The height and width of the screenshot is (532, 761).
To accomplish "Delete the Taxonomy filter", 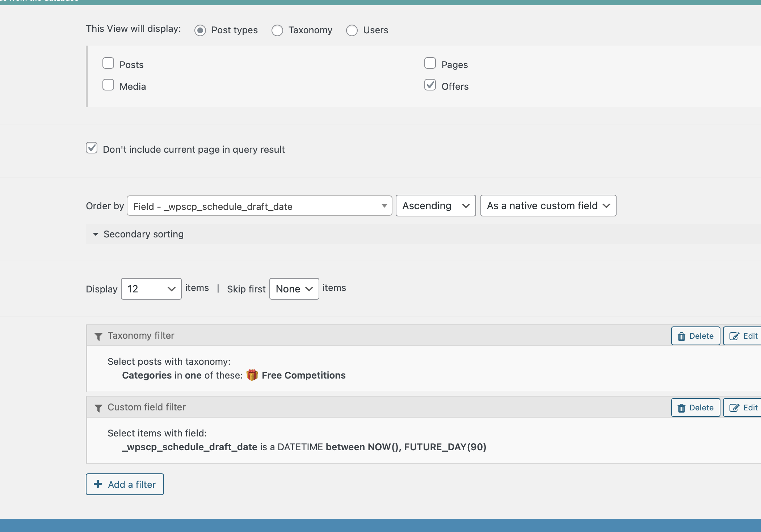I will tap(696, 336).
